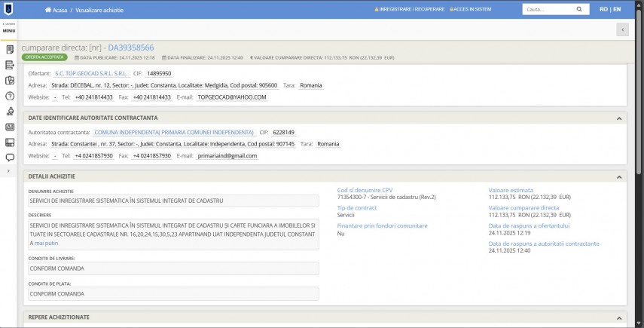644x328 pixels.
Task: Collapse the Date Identificare Autoritate Contractanta section
Action: click(619, 118)
